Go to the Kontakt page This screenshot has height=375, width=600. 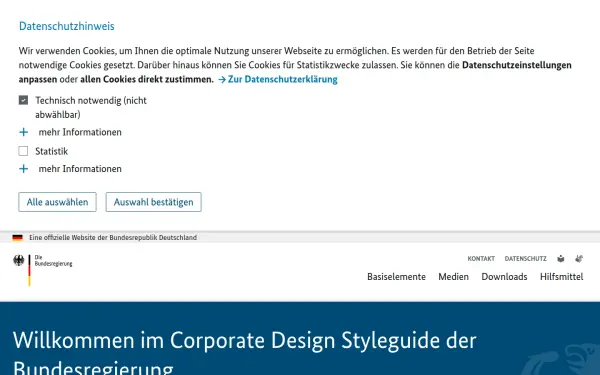coord(481,259)
